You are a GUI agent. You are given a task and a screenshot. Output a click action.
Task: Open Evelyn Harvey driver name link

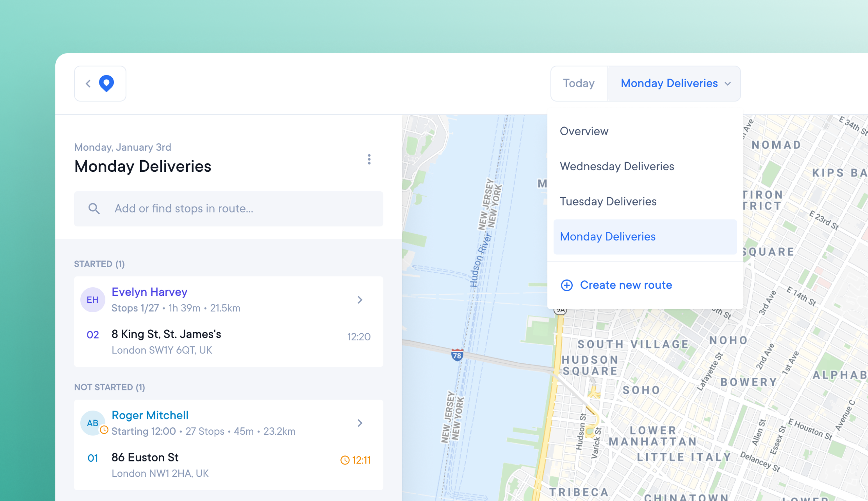[x=149, y=292]
